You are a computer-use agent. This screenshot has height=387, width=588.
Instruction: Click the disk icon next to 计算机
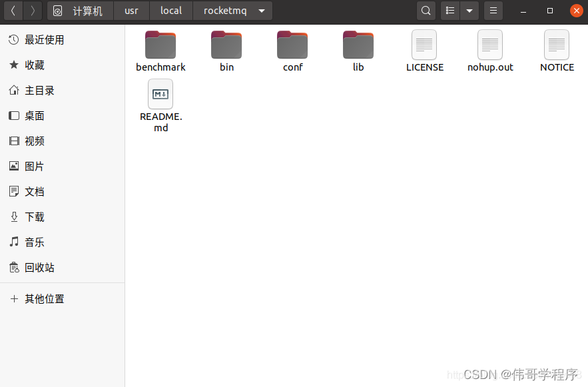click(x=57, y=11)
